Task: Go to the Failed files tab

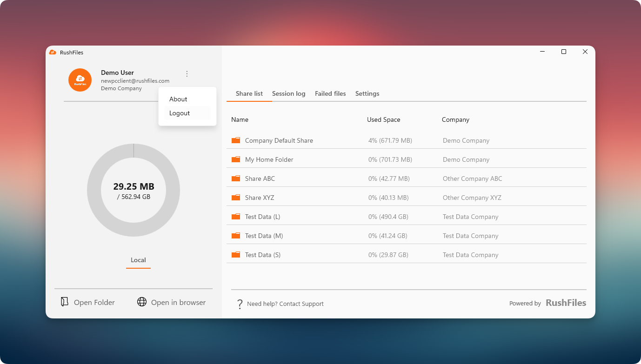Action: click(x=330, y=93)
